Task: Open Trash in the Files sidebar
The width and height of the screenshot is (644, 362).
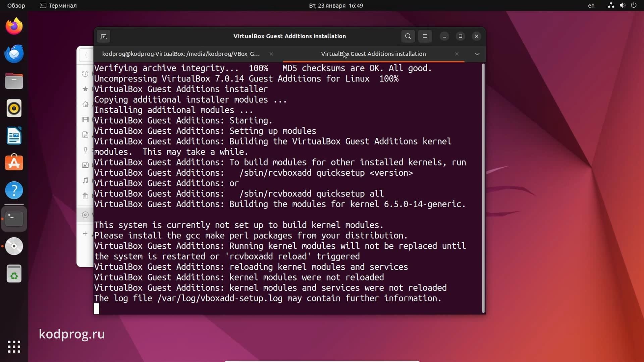Action: click(x=85, y=196)
